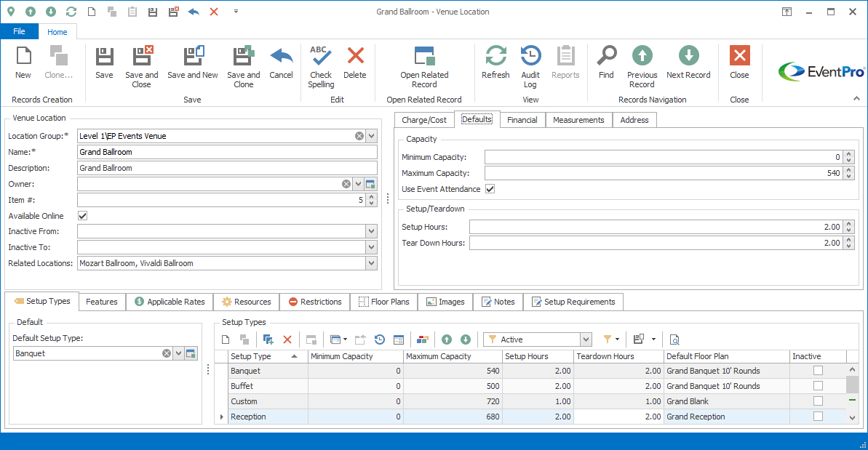
Task: Click the Delete ribbon icon
Action: coord(355,56)
